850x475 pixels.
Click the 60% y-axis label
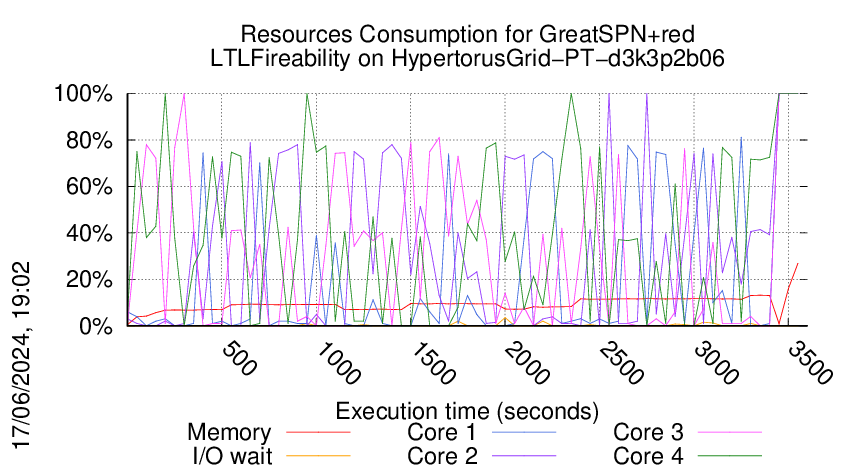coord(89,187)
